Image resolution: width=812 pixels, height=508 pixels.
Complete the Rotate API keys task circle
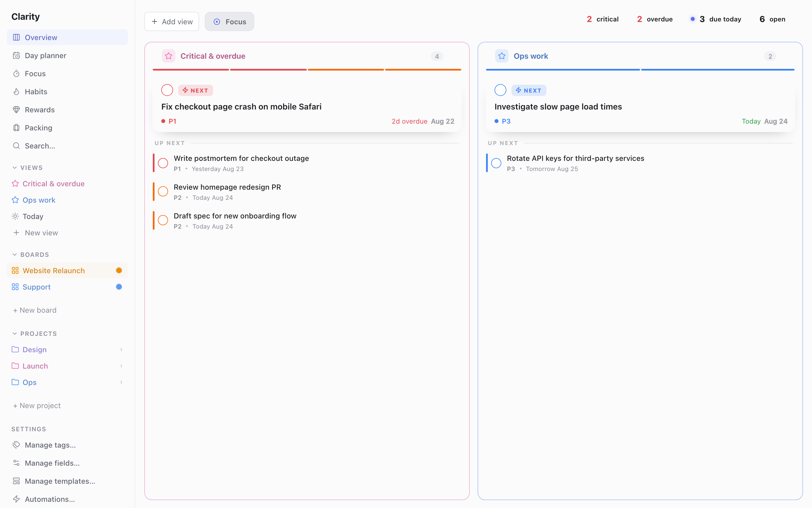(496, 163)
